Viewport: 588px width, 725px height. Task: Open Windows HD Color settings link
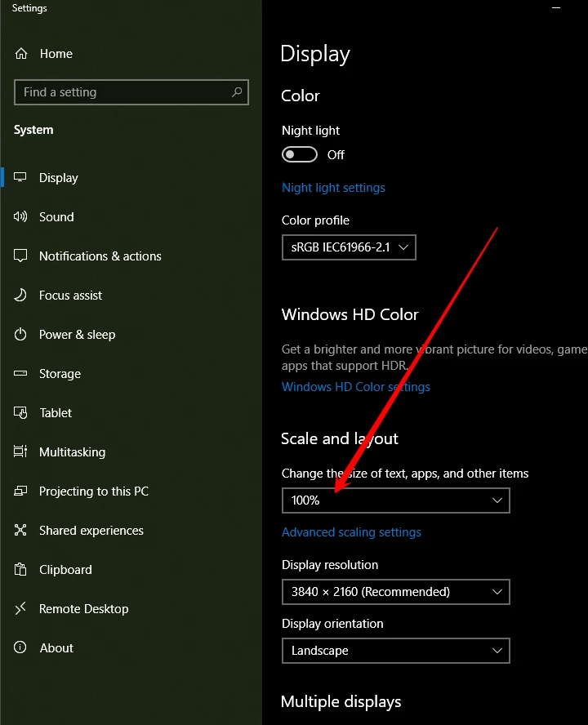(356, 387)
